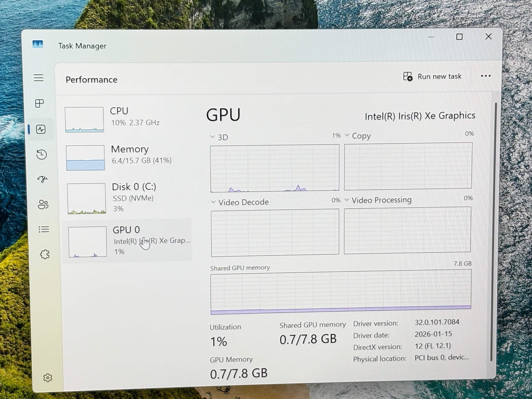
Task: Select the GPU 0 entry
Action: (x=128, y=241)
